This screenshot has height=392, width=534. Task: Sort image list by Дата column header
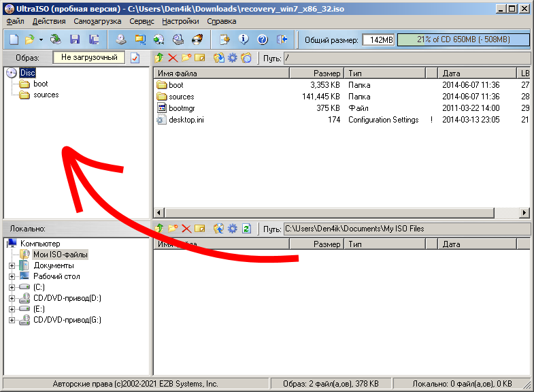click(477, 73)
